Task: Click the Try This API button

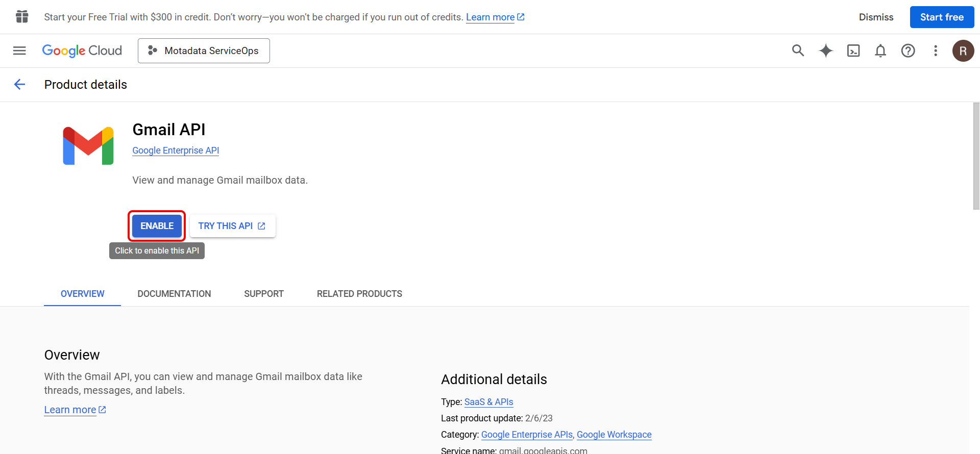Action: pos(232,226)
